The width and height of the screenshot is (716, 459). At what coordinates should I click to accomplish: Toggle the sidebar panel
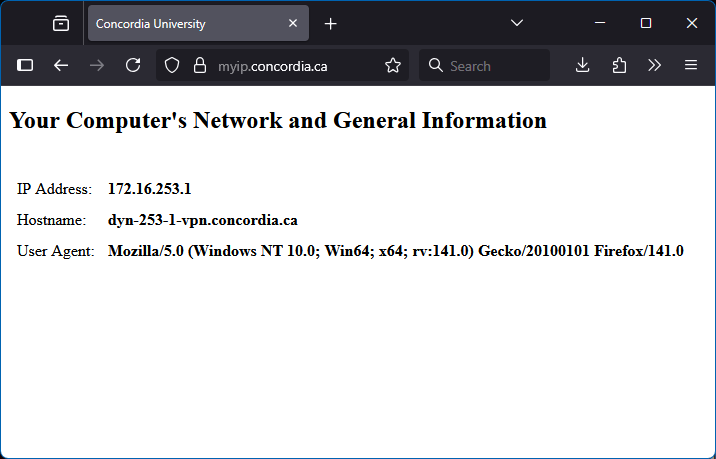click(26, 65)
